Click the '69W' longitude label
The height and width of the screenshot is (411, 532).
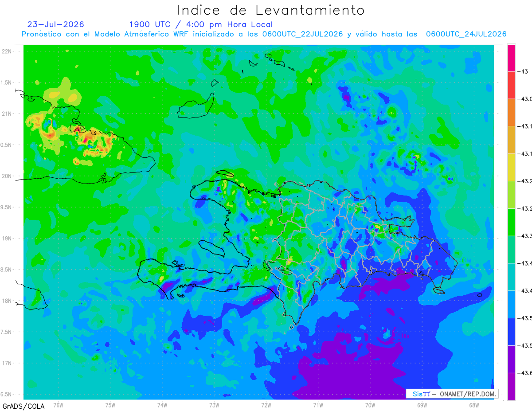pos(422,405)
